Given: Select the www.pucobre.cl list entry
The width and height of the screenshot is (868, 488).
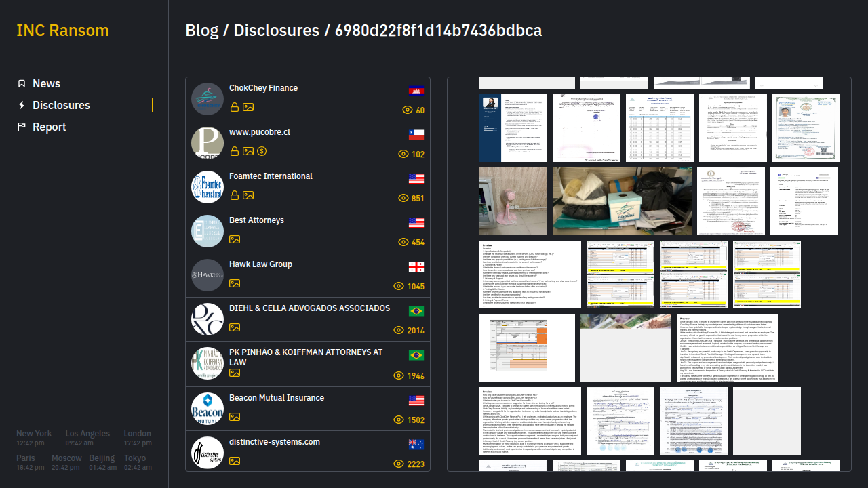Looking at the screenshot, I should (x=259, y=132).
